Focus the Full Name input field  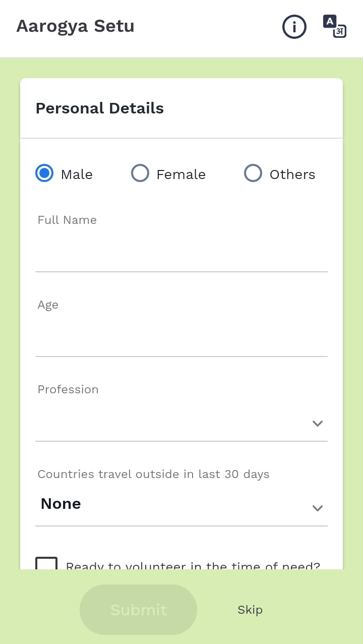(x=181, y=252)
